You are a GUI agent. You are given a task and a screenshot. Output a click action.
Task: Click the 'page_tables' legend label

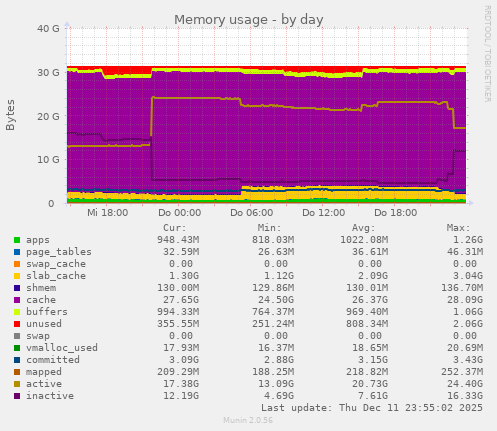coord(59,252)
